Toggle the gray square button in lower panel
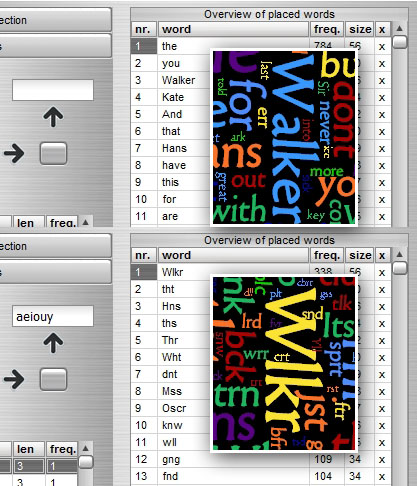Screen dimensions: 417x486 tap(53, 379)
